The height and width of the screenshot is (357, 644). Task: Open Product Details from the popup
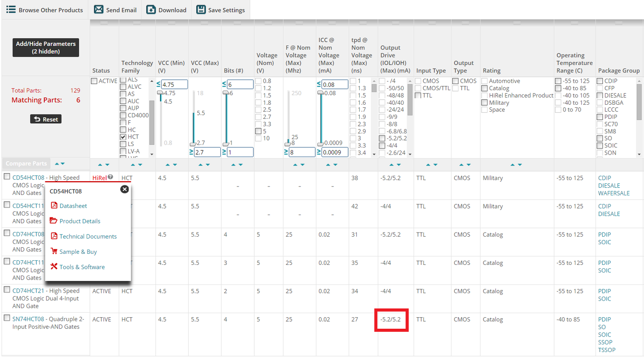click(80, 221)
